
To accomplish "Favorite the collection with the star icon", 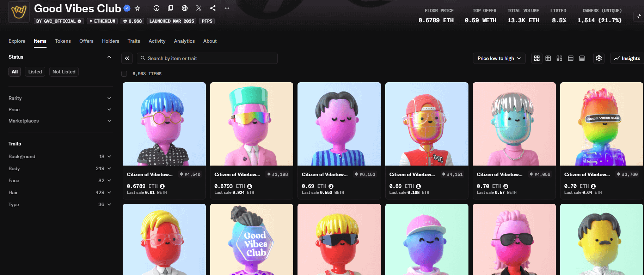I will [x=137, y=8].
